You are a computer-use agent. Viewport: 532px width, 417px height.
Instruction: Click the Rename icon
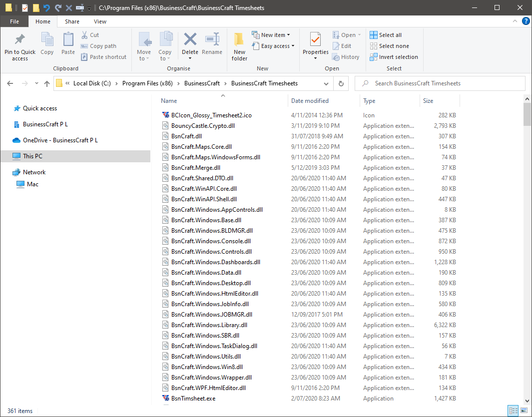click(x=212, y=39)
